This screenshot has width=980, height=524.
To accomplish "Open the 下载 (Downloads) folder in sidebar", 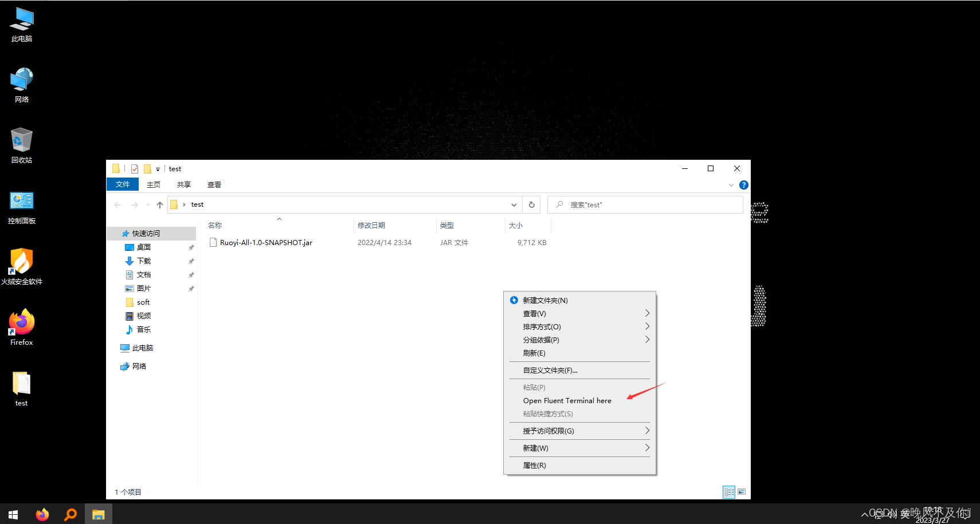I will (143, 261).
